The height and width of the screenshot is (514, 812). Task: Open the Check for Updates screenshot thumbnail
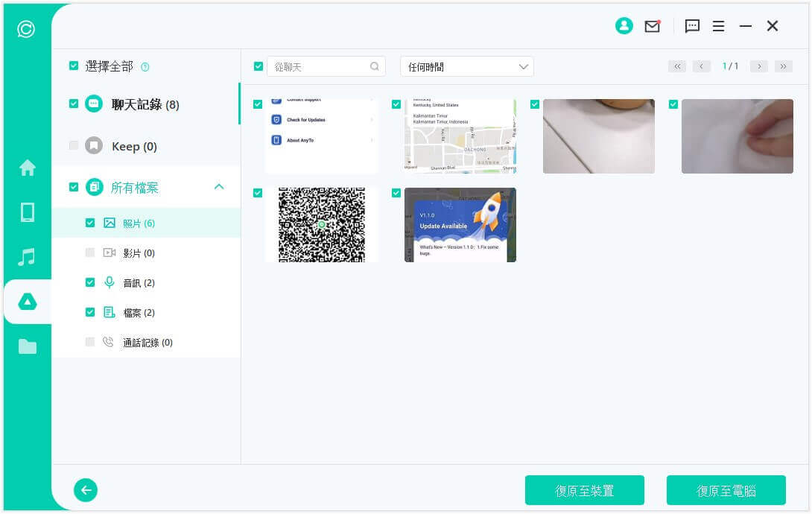[x=322, y=136]
